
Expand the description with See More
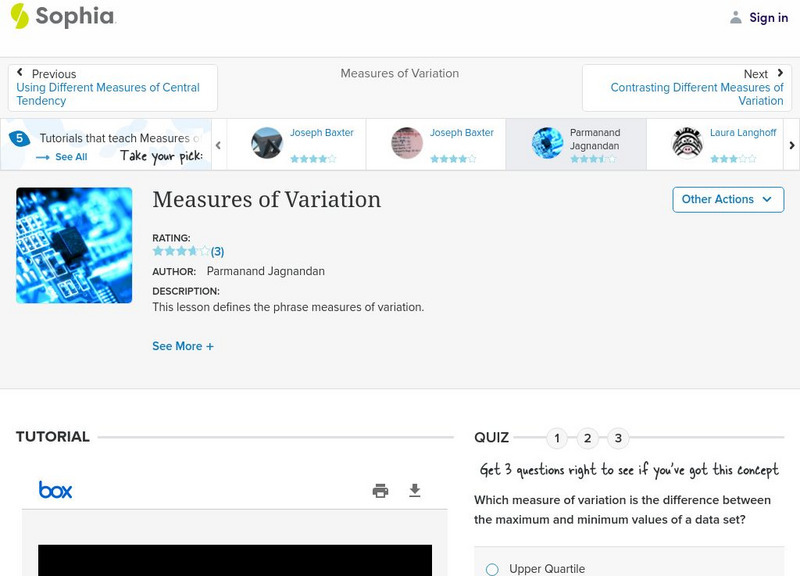coord(183,345)
